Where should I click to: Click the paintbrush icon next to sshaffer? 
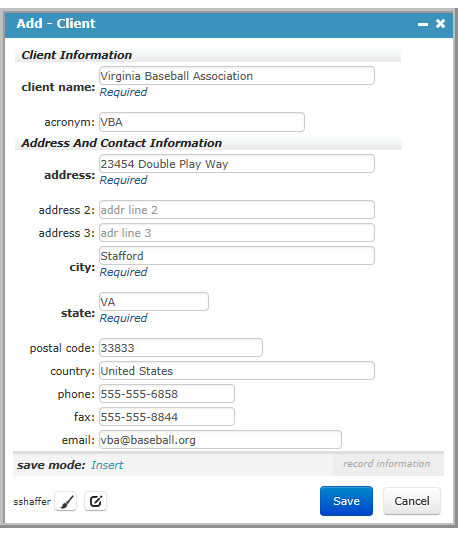tap(66, 501)
